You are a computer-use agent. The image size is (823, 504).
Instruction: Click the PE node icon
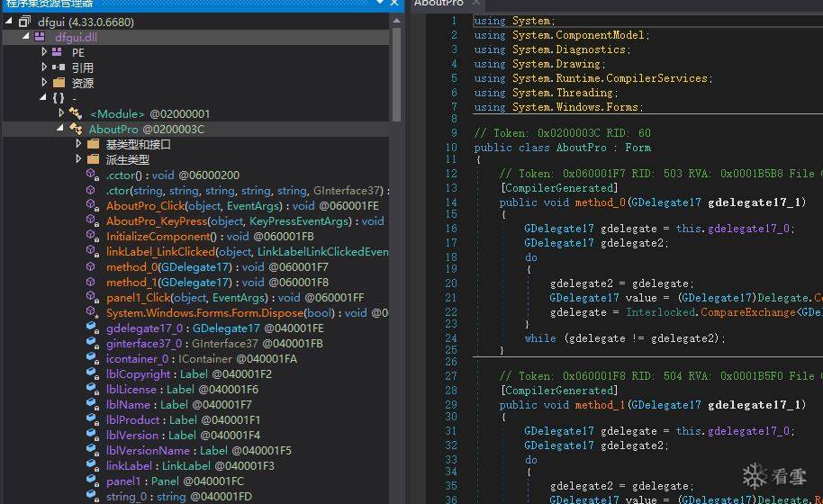click(57, 52)
